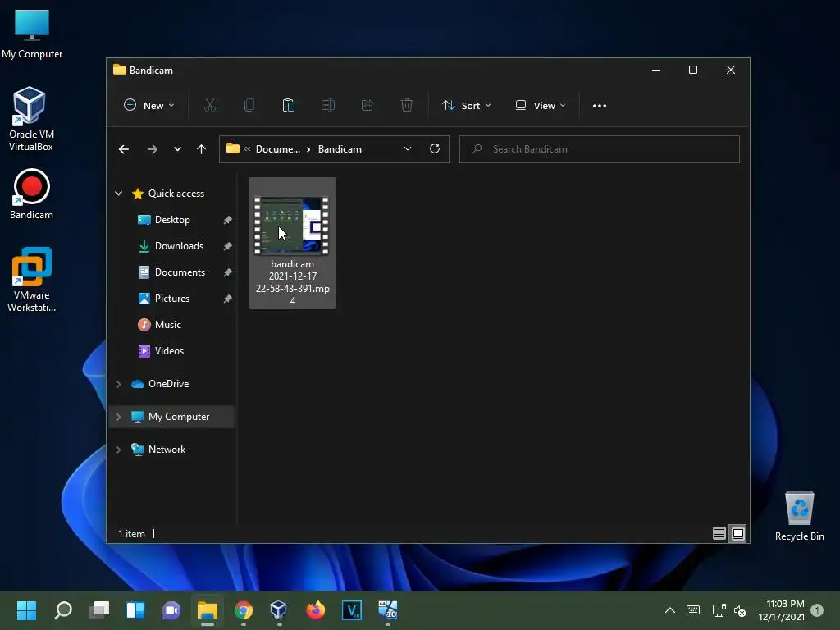840x630 pixels.
Task: Open the notification count badge
Action: (x=817, y=609)
